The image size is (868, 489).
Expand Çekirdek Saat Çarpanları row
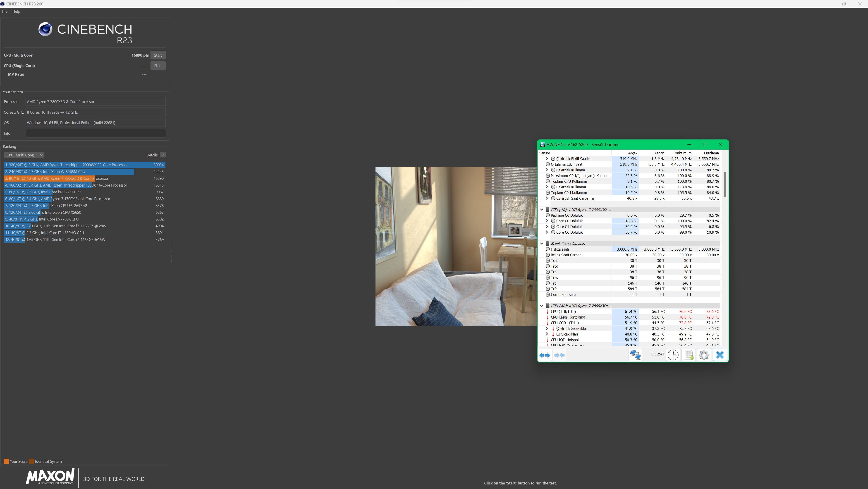point(547,199)
